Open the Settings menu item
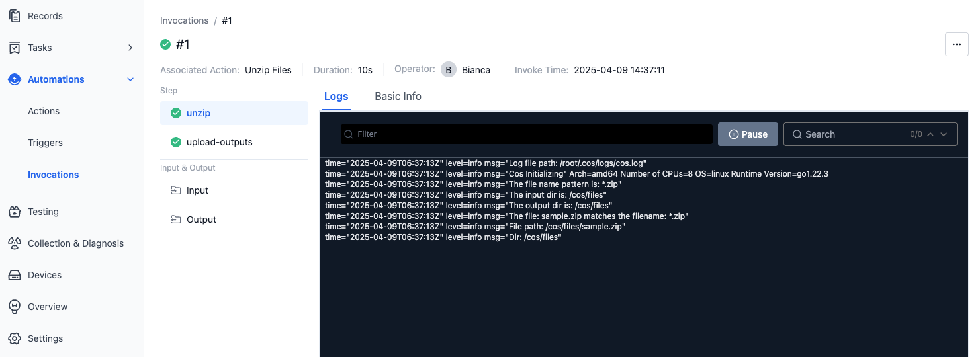980x357 pixels. [45, 338]
